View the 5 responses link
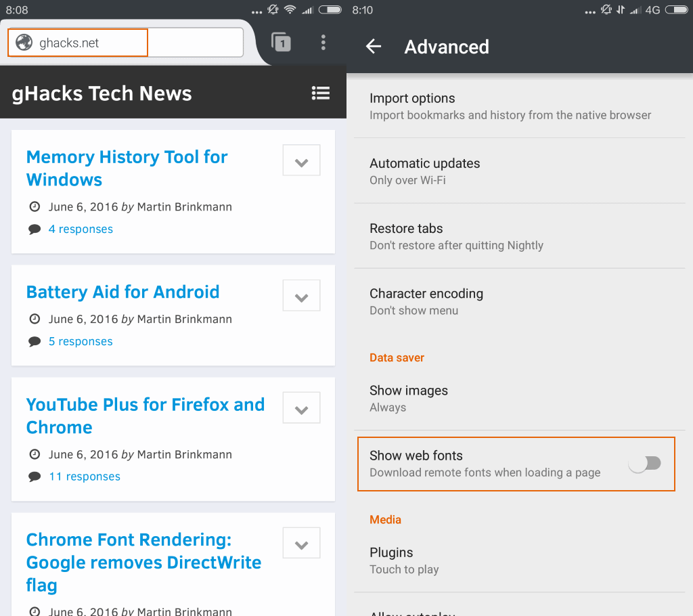The height and width of the screenshot is (616, 693). pyautogui.click(x=81, y=341)
